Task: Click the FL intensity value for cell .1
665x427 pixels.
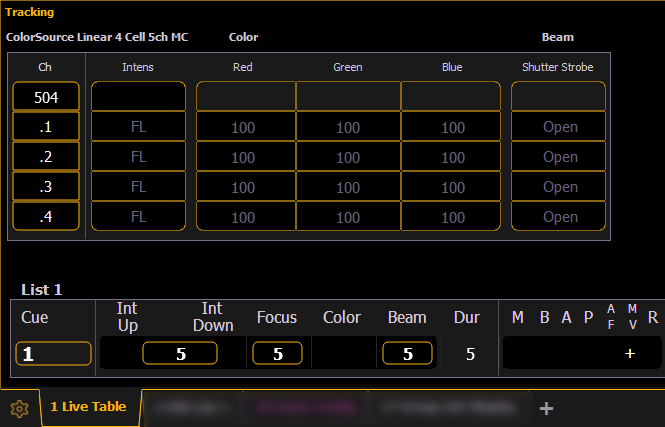Action: (x=138, y=127)
